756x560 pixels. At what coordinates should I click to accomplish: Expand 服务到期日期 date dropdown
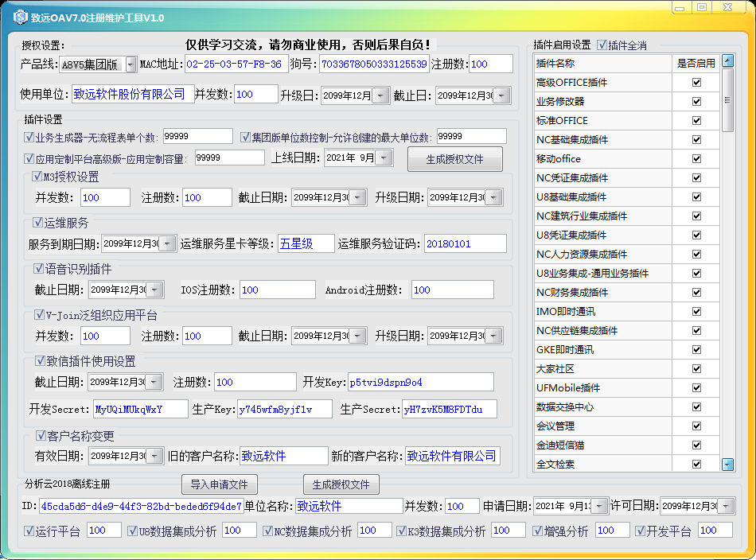[x=167, y=243]
